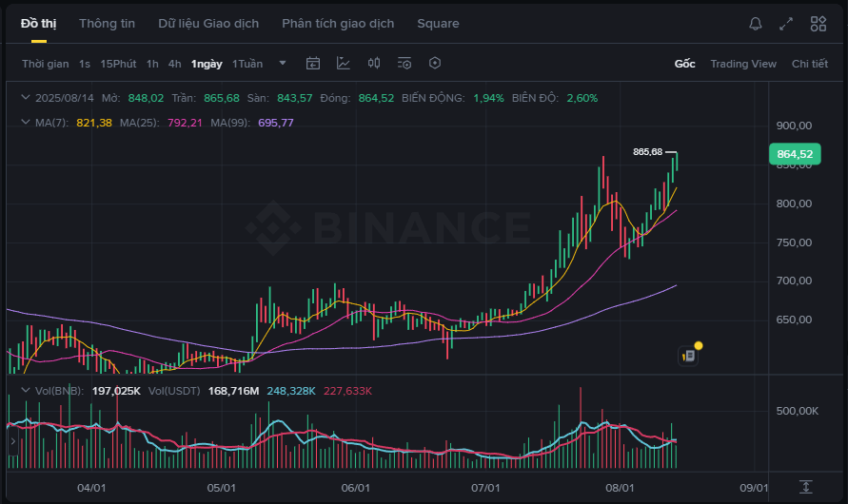Screen dimensions: 848x504
Task: Click the 864,52 current price label
Action: 795,154
